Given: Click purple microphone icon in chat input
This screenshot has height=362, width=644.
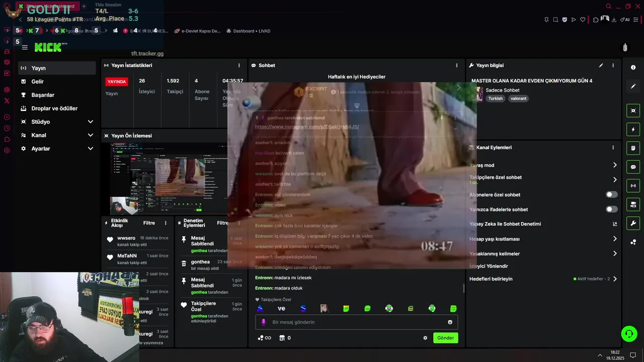Looking at the screenshot, I should 263,322.
